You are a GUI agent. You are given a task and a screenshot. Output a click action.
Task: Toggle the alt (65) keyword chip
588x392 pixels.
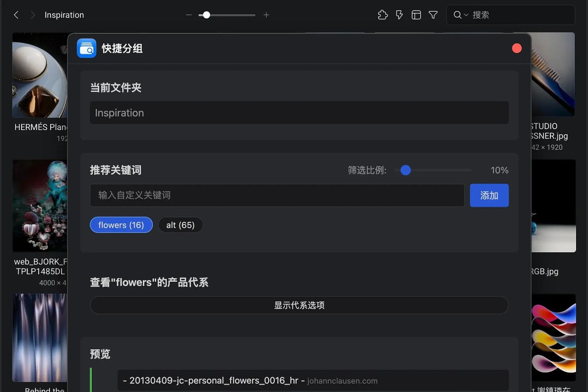point(181,225)
